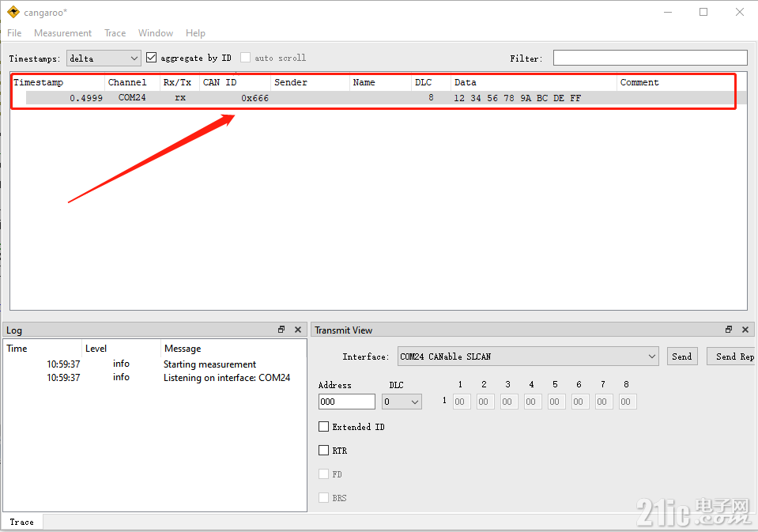The width and height of the screenshot is (758, 532).
Task: Click the DLC column header in trace table
Action: point(431,82)
